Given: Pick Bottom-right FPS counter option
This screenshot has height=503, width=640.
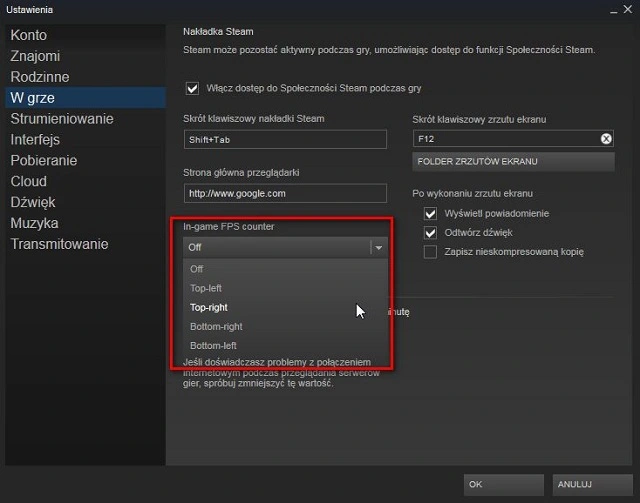Looking at the screenshot, I should [x=216, y=326].
